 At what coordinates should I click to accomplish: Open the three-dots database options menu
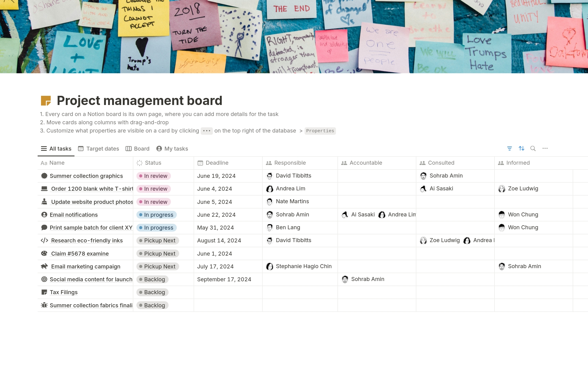click(545, 148)
